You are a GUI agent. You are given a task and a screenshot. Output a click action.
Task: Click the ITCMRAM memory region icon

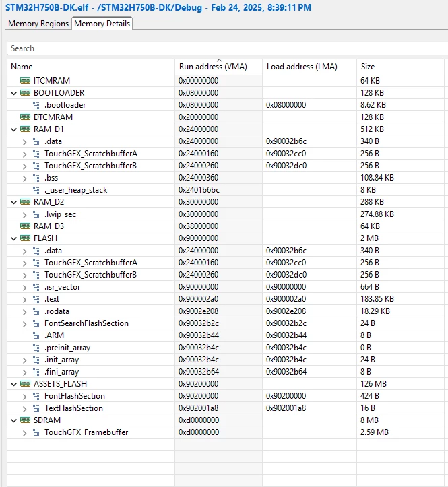pos(25,81)
